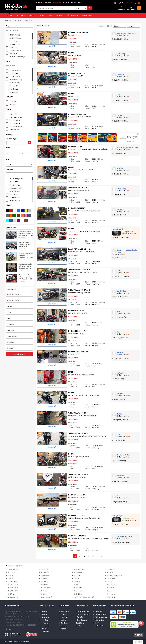Click the red price filter apply arrow

[x=30, y=143]
